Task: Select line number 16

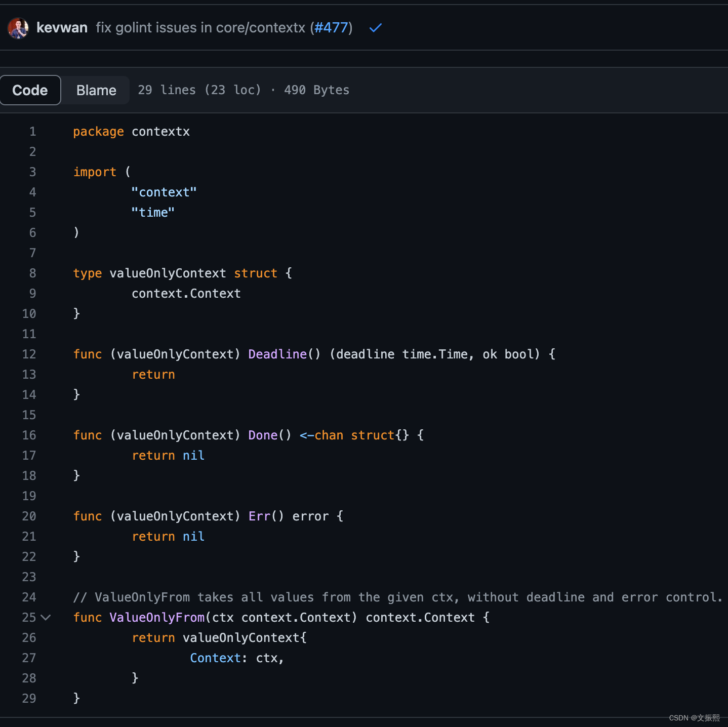Action: [x=29, y=435]
